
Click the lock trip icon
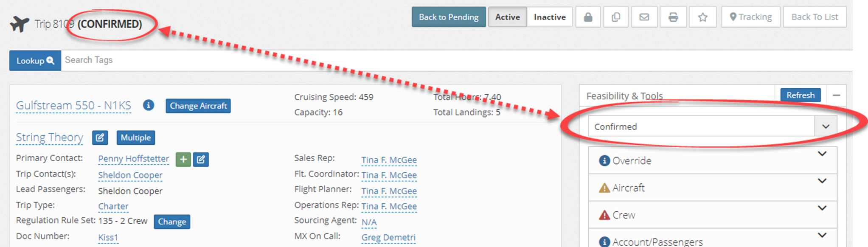pos(588,17)
